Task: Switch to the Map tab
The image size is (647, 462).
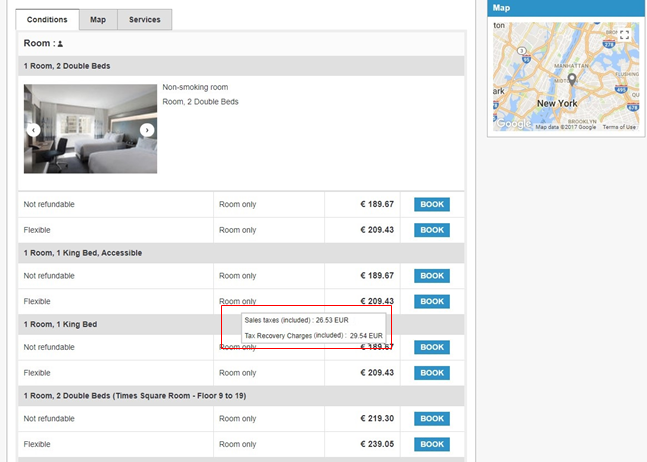Action: click(97, 19)
